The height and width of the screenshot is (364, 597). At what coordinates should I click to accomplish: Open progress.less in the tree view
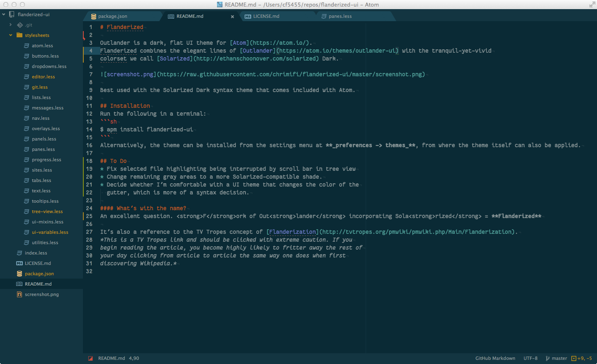point(46,160)
